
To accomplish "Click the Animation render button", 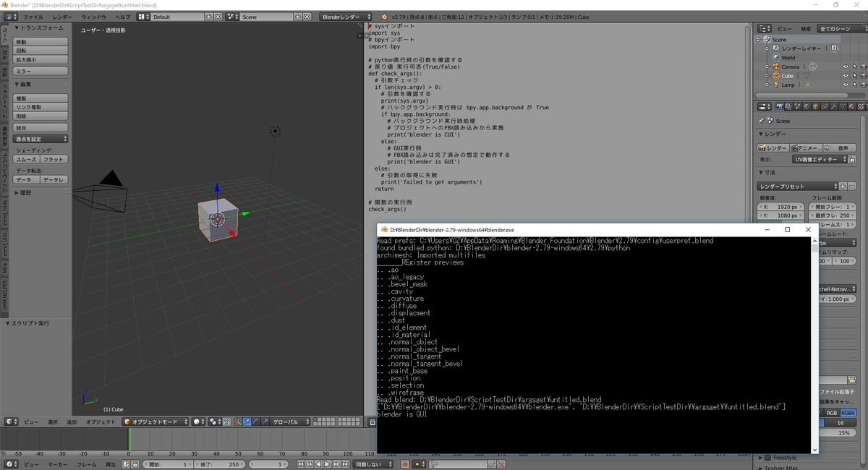I will coord(805,148).
